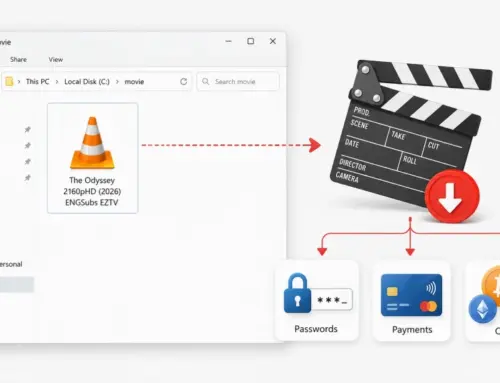Select the highlighted grey sidebar item

(x=17, y=285)
